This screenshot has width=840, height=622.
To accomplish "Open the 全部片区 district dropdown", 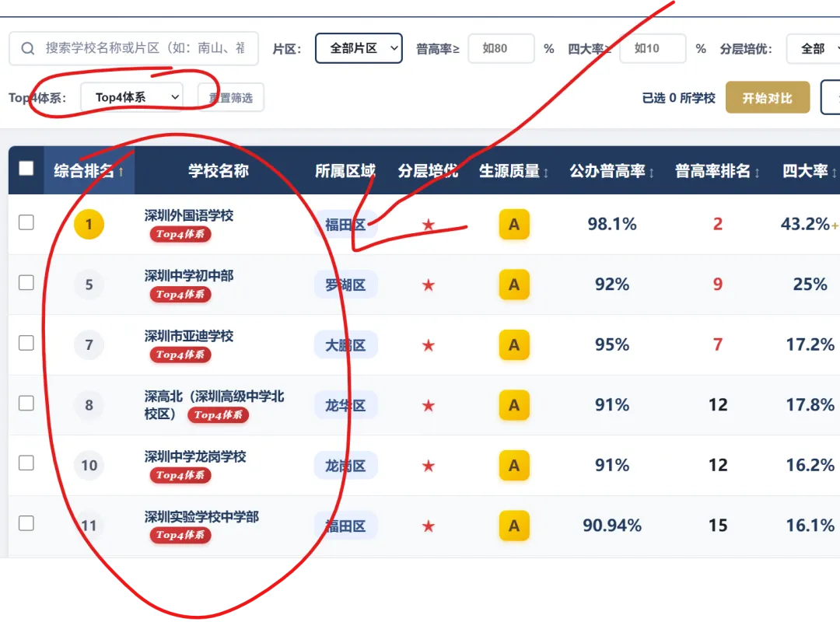I will pyautogui.click(x=359, y=48).
